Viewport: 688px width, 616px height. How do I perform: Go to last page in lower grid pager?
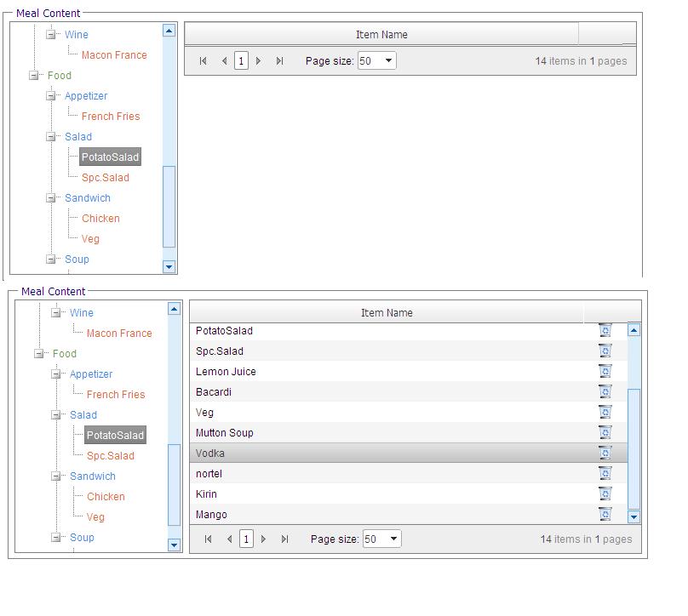[x=284, y=539]
